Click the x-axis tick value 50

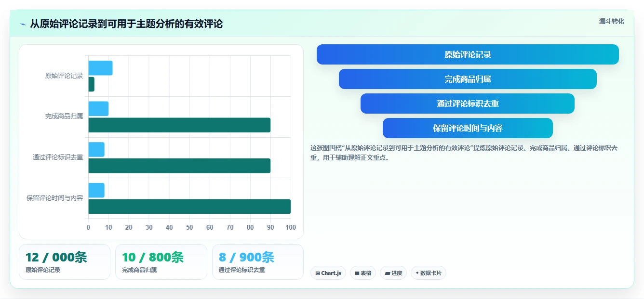(189, 227)
